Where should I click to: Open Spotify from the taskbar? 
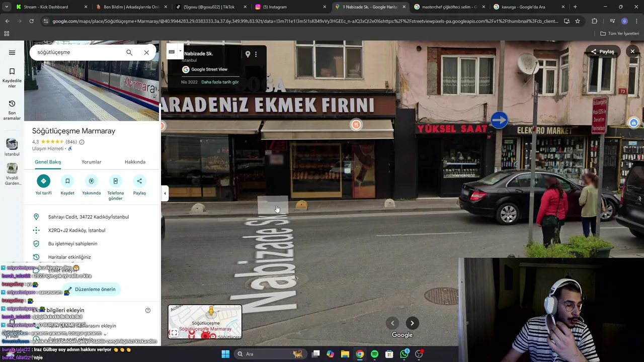pyautogui.click(x=374, y=354)
